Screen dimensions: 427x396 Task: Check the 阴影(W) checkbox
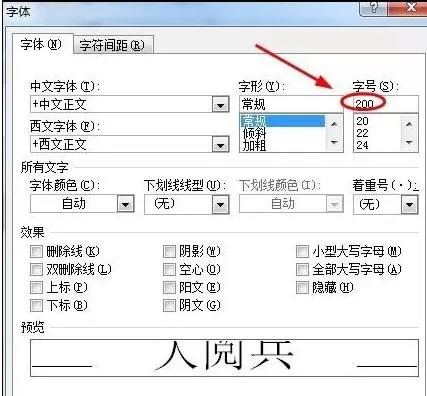click(x=169, y=251)
